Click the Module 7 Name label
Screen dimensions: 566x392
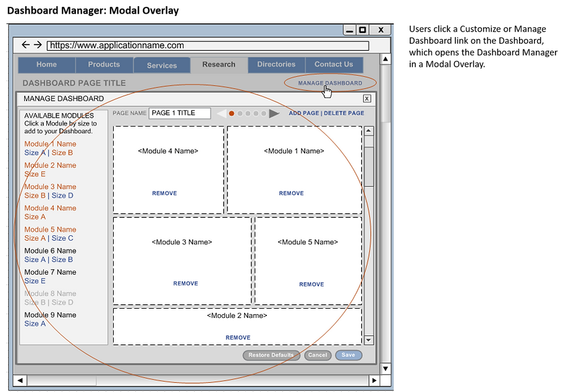click(x=50, y=272)
